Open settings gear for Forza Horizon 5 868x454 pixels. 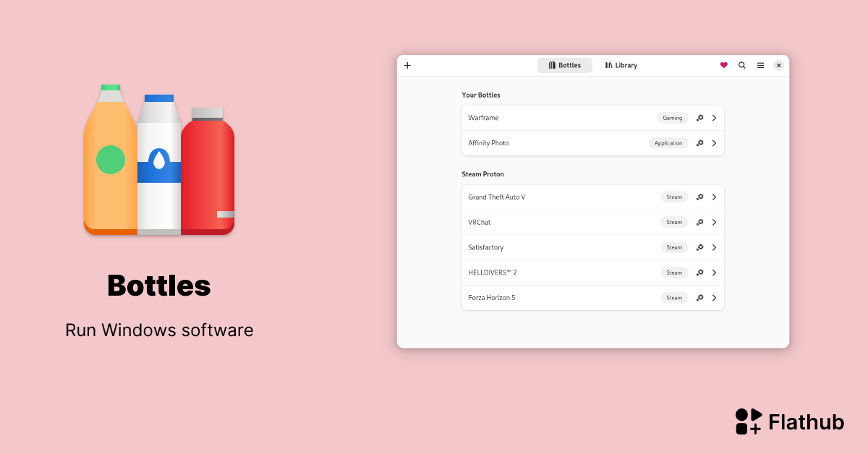(699, 298)
